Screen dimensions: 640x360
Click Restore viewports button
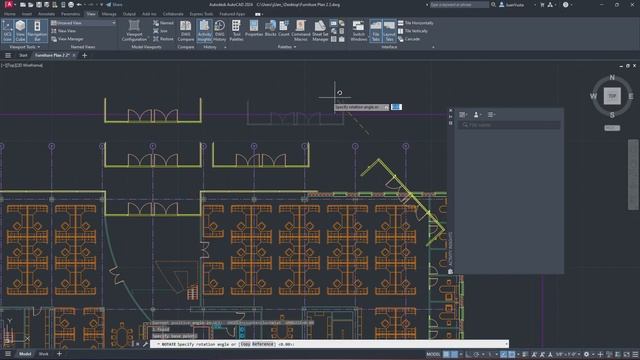click(x=163, y=39)
